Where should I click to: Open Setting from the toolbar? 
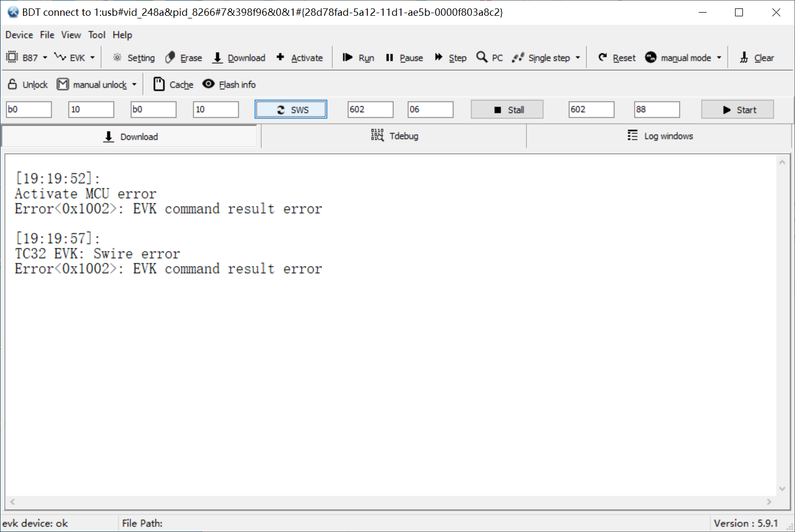[x=134, y=57]
